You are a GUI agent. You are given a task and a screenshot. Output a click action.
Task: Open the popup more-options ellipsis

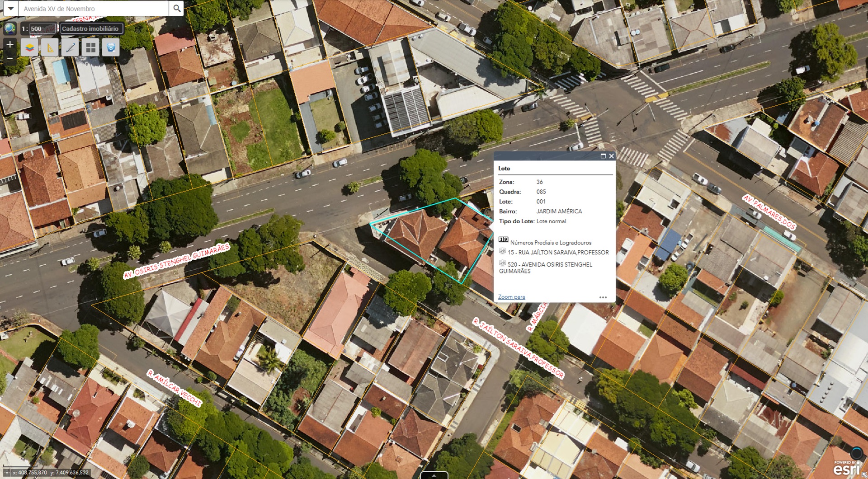click(x=603, y=297)
